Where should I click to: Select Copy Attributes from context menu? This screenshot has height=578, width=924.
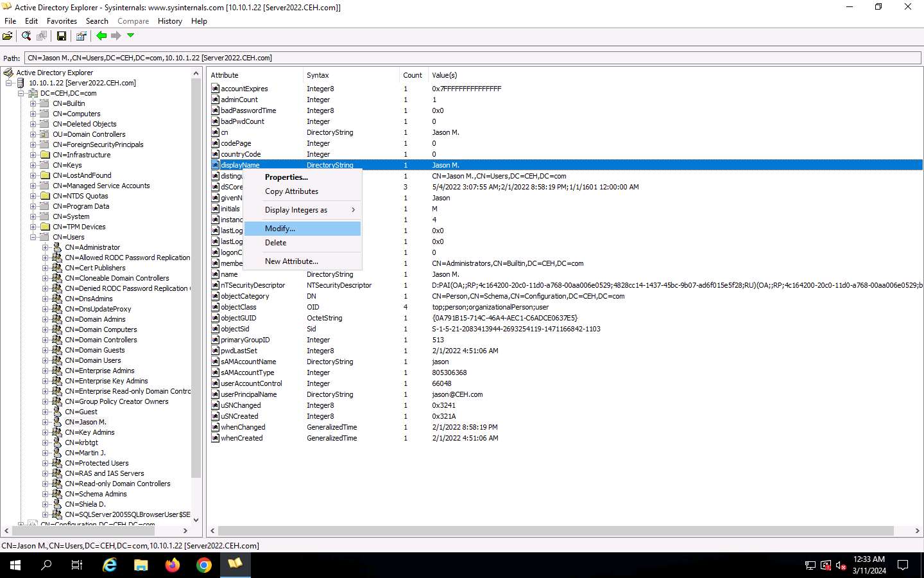point(291,191)
